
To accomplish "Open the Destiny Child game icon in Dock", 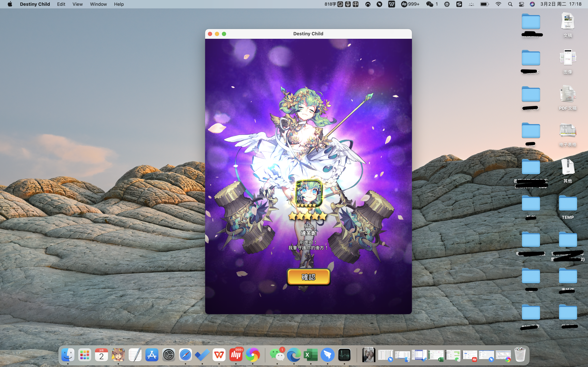I will click(118, 355).
